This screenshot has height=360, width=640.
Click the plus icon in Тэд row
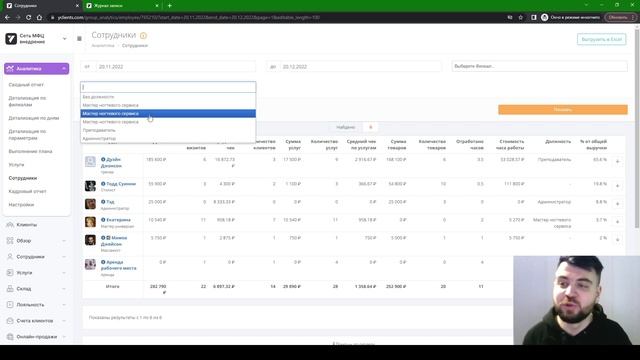tap(618, 204)
